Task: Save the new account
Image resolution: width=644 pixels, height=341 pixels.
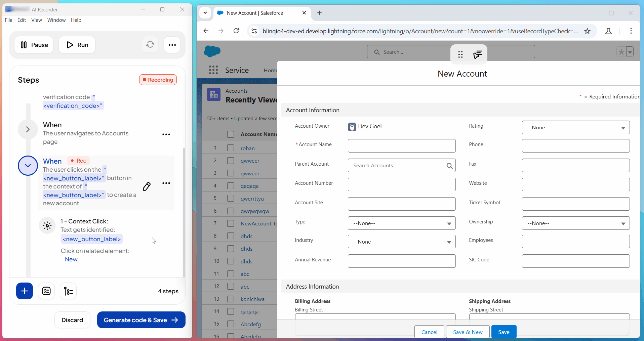Action: coord(504,332)
